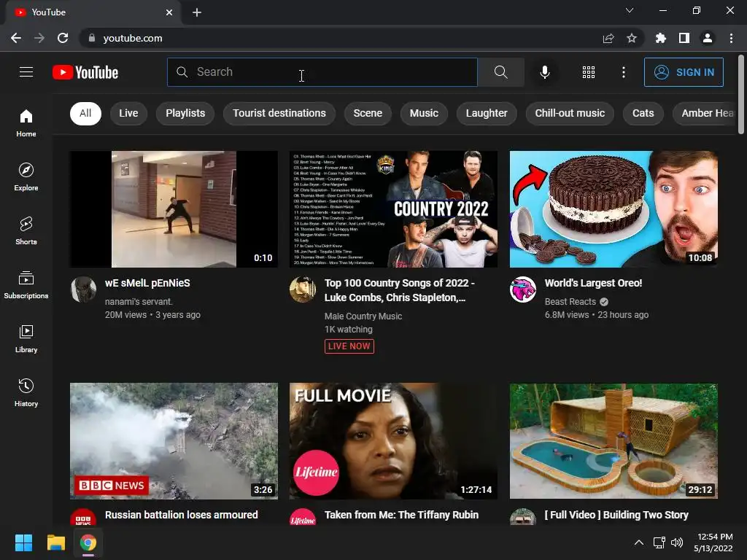Open YouTube settings three-dot menu
The height and width of the screenshot is (560, 747).
tap(624, 72)
